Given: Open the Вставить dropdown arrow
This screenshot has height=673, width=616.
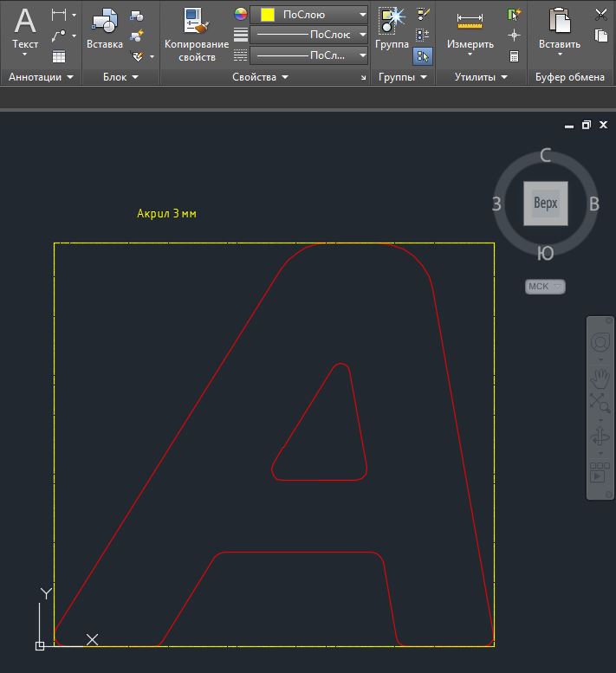Looking at the screenshot, I should (560, 55).
